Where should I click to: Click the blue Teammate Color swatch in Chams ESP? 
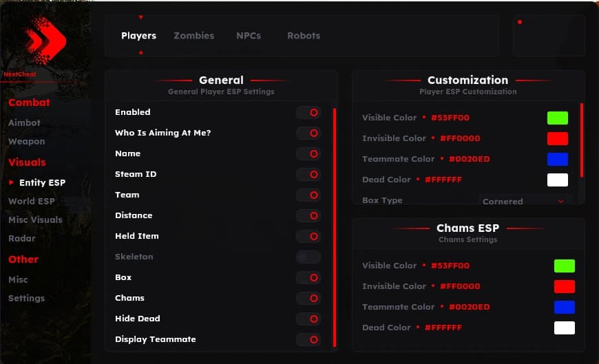[x=565, y=307]
